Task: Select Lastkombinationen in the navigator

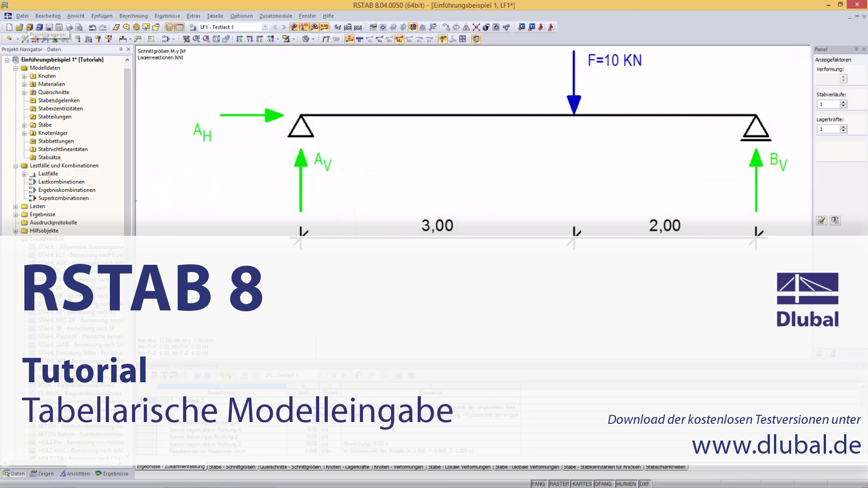Action: click(61, 182)
